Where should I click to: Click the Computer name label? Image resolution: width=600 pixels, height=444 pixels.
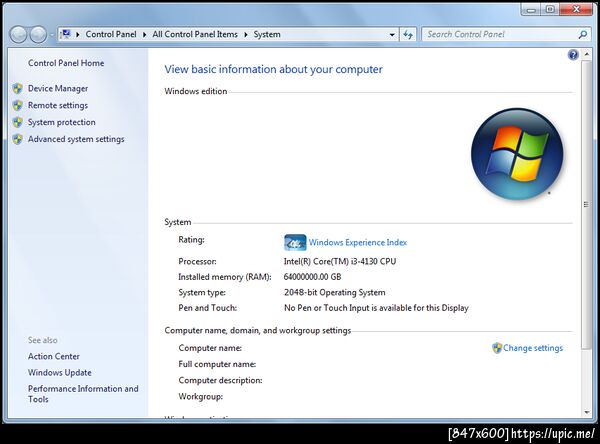point(210,348)
